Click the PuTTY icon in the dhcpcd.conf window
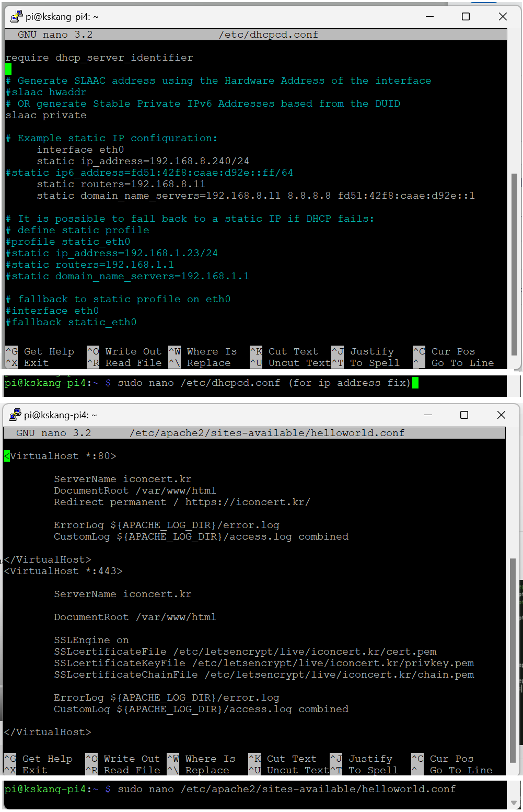The width and height of the screenshot is (523, 812). tap(16, 16)
